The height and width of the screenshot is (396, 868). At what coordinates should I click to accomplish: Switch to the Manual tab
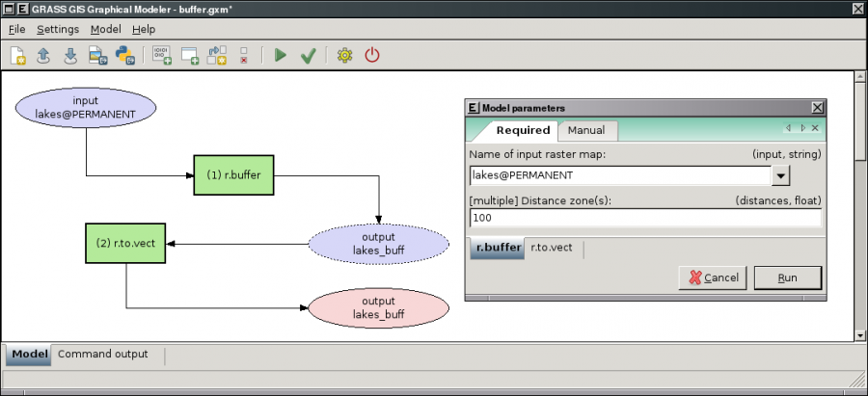click(586, 130)
